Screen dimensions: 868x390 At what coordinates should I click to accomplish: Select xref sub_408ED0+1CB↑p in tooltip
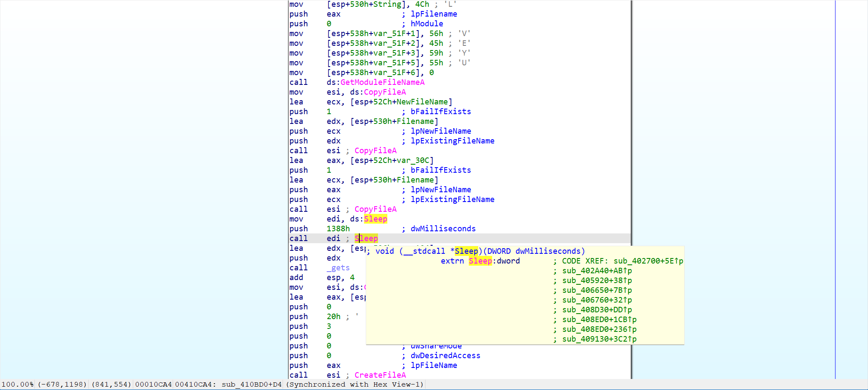click(599, 320)
